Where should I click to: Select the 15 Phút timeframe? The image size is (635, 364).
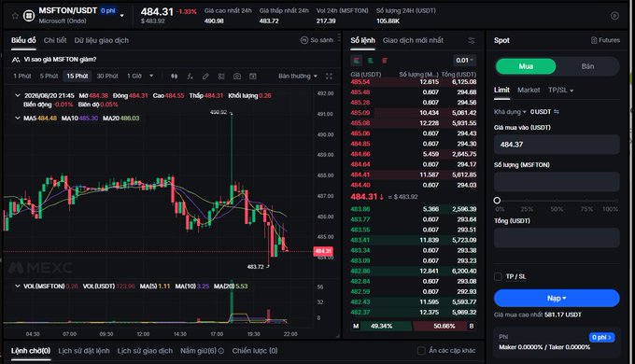(77, 77)
